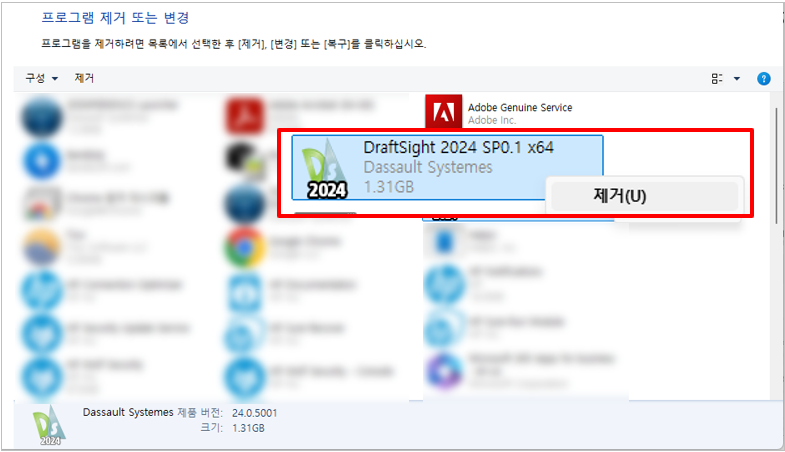
Task: Click the purple Microsoft 365 icon
Action: click(x=444, y=371)
